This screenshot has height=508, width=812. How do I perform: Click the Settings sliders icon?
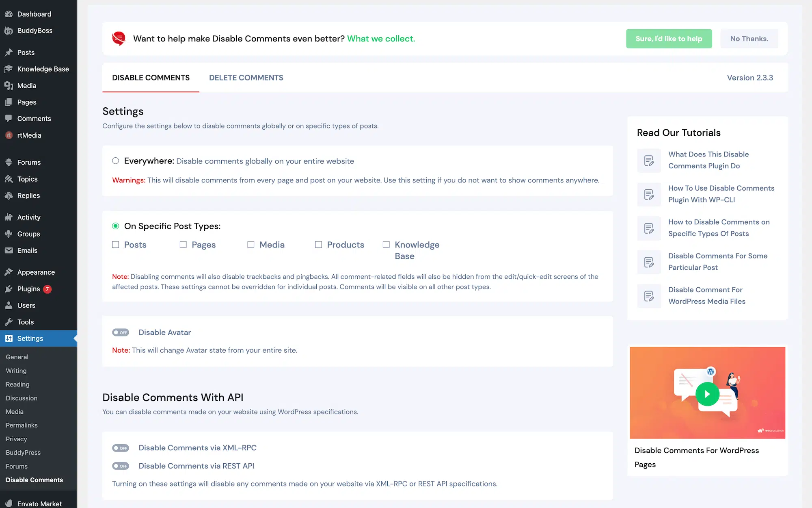pyautogui.click(x=9, y=339)
